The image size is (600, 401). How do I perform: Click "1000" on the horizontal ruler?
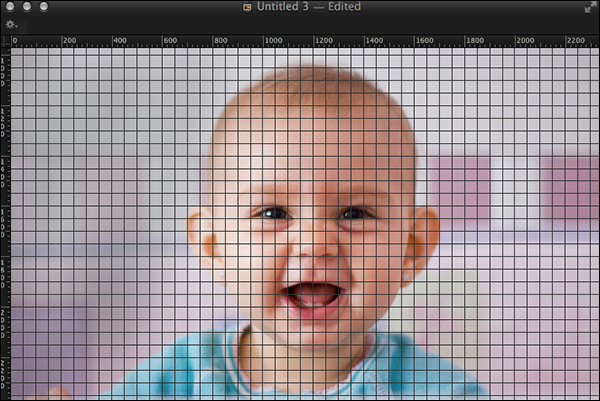(274, 41)
